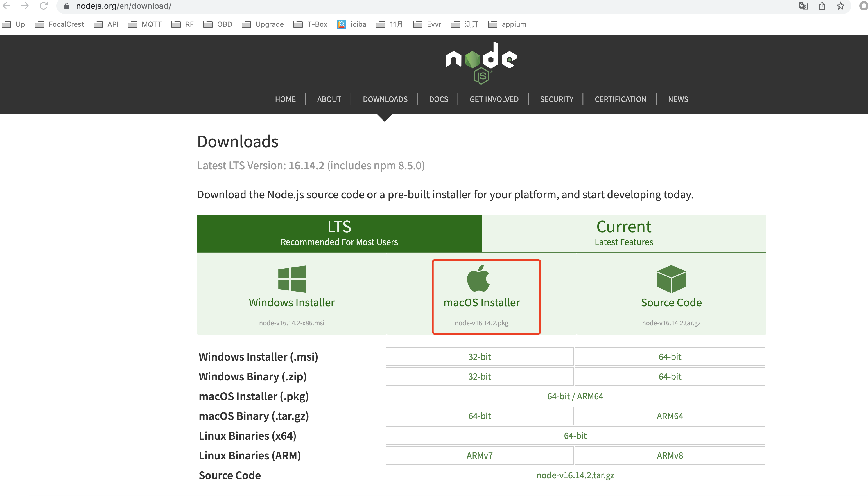Screen dimensions: 868x496
Task: Click the Node.js logo
Action: 481,63
